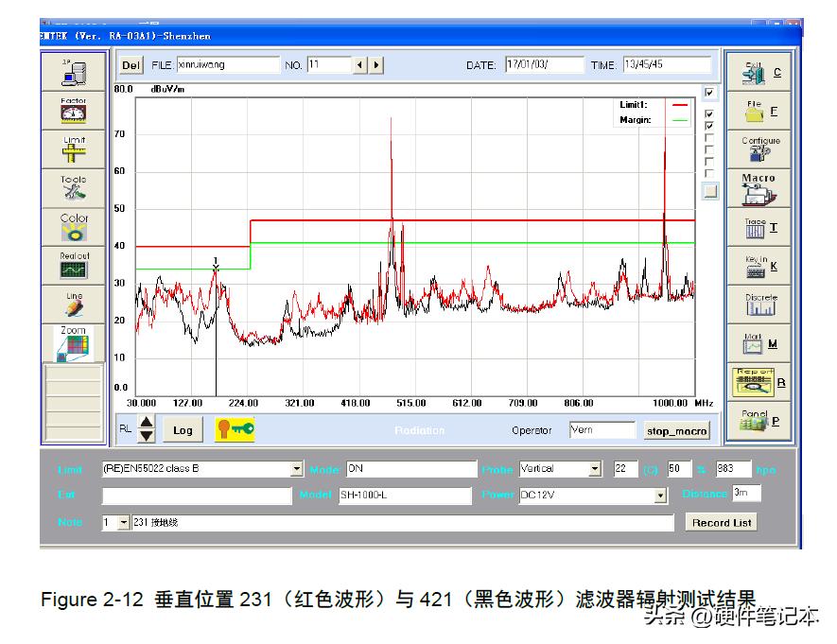This screenshot has width=837, height=644.
Task: Decrease reference level with down arrow
Action: [147, 436]
